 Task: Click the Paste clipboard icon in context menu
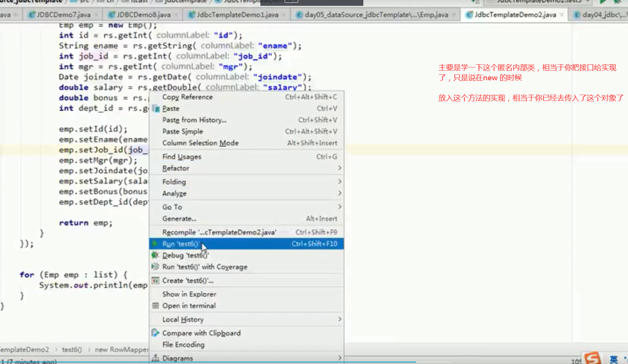click(156, 108)
